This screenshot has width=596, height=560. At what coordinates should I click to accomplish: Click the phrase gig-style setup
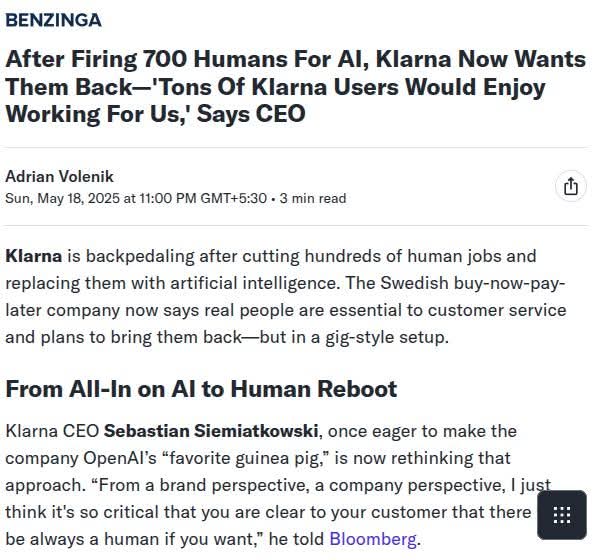click(x=387, y=338)
